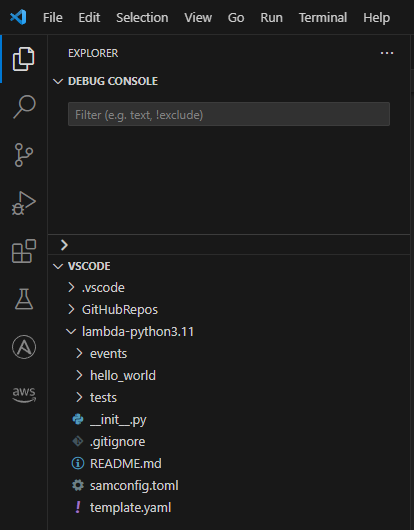Open the Extensions marketplace icon
Viewport: 414px width, 530px height.
click(x=24, y=251)
